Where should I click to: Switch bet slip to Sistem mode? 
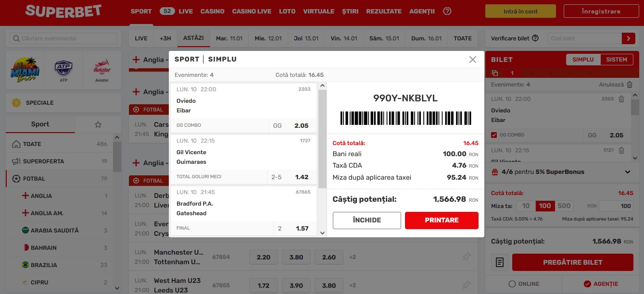617,60
